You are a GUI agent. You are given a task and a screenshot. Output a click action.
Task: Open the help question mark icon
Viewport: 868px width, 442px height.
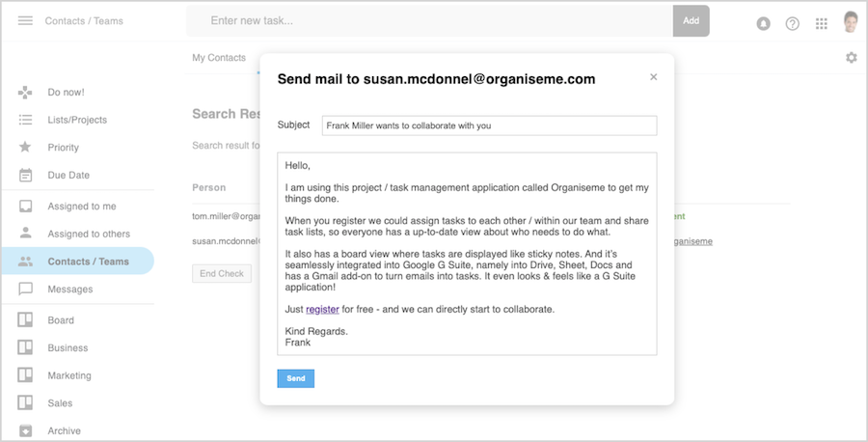[x=792, y=23]
